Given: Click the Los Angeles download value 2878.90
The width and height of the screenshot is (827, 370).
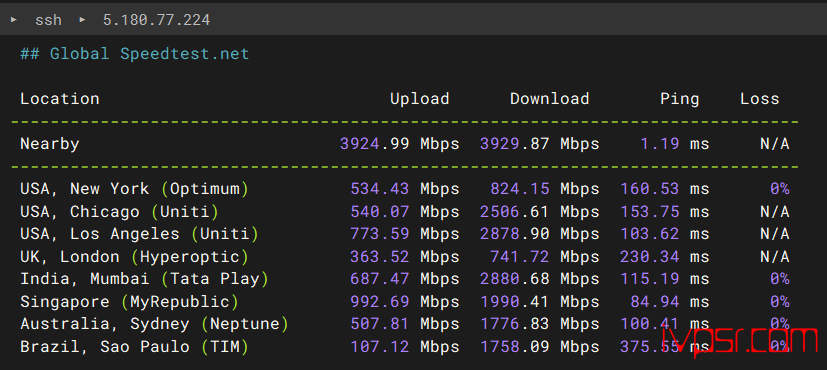Looking at the screenshot, I should click(514, 234).
